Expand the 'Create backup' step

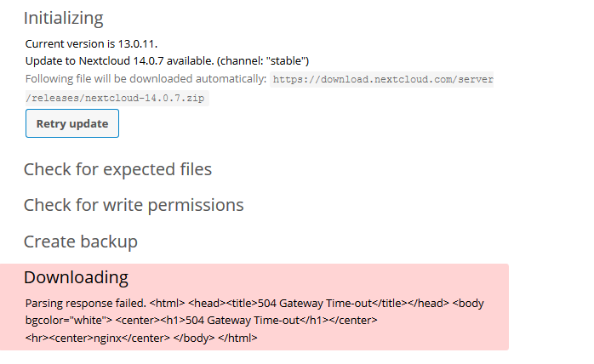(x=80, y=242)
